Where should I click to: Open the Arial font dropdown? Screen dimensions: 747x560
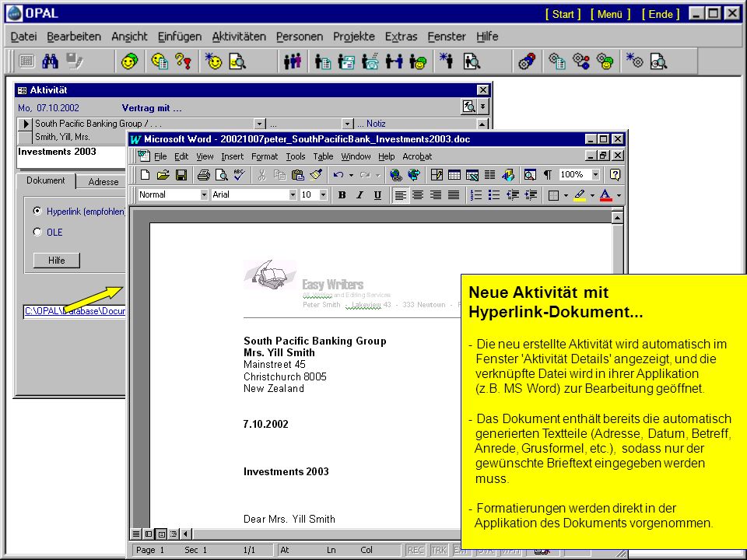[293, 194]
